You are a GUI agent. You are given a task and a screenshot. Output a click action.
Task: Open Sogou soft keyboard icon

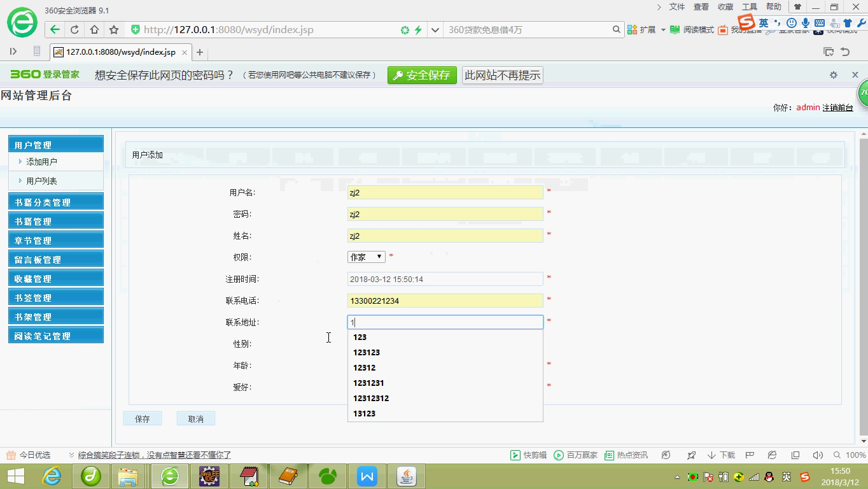820,23
